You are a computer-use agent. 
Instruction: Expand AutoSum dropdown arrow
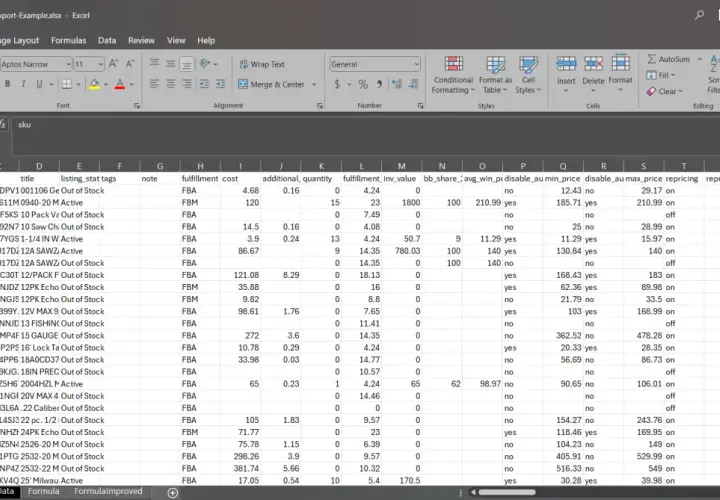(699, 59)
